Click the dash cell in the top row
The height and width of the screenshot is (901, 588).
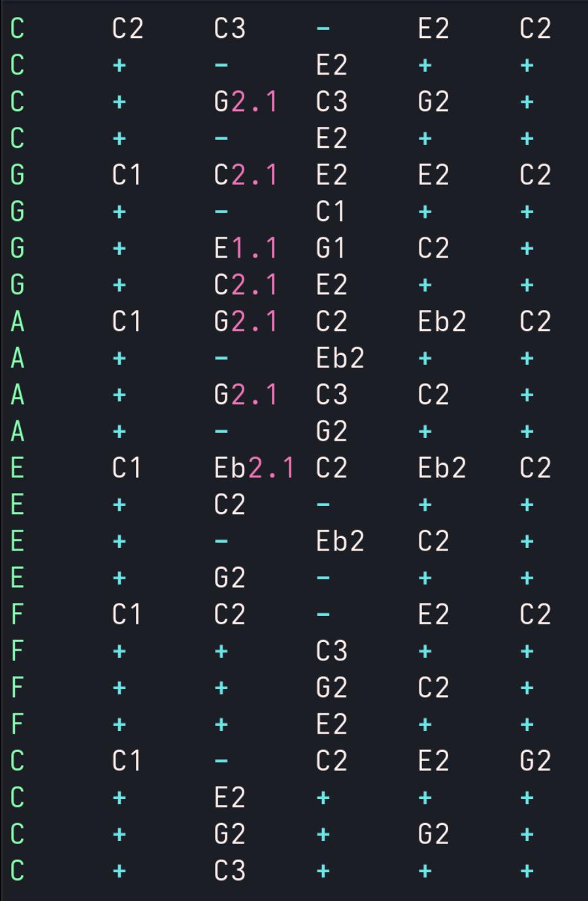pyautogui.click(x=323, y=29)
